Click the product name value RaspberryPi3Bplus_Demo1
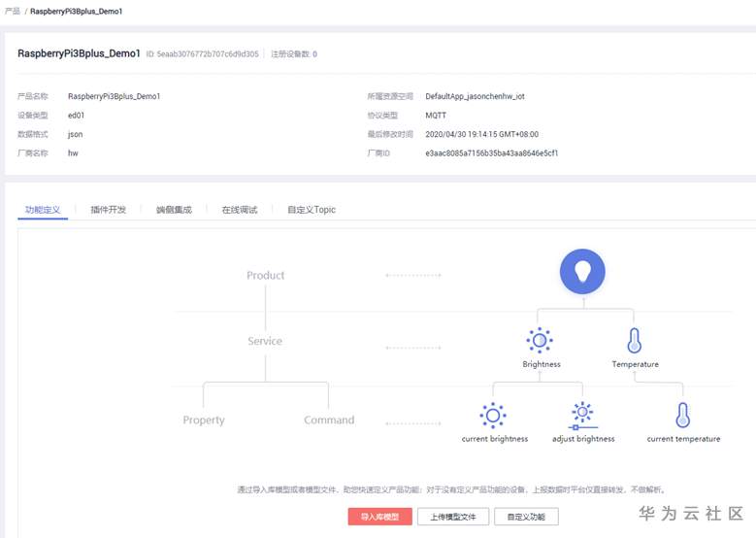This screenshot has height=538, width=756. click(x=114, y=96)
